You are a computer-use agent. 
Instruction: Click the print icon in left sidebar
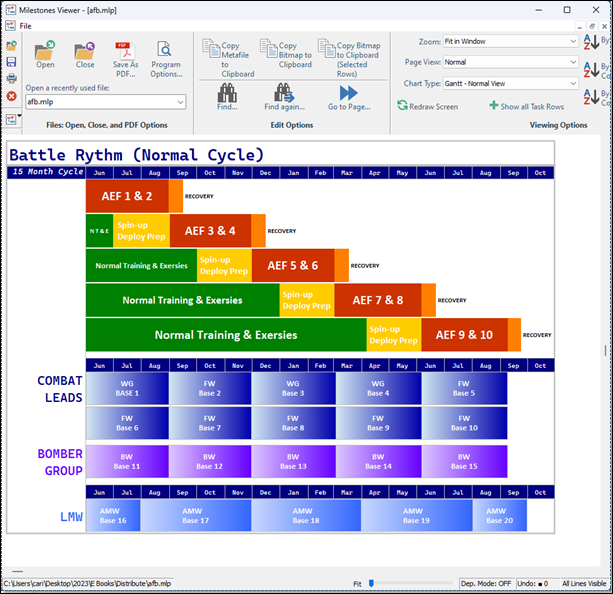click(11, 78)
